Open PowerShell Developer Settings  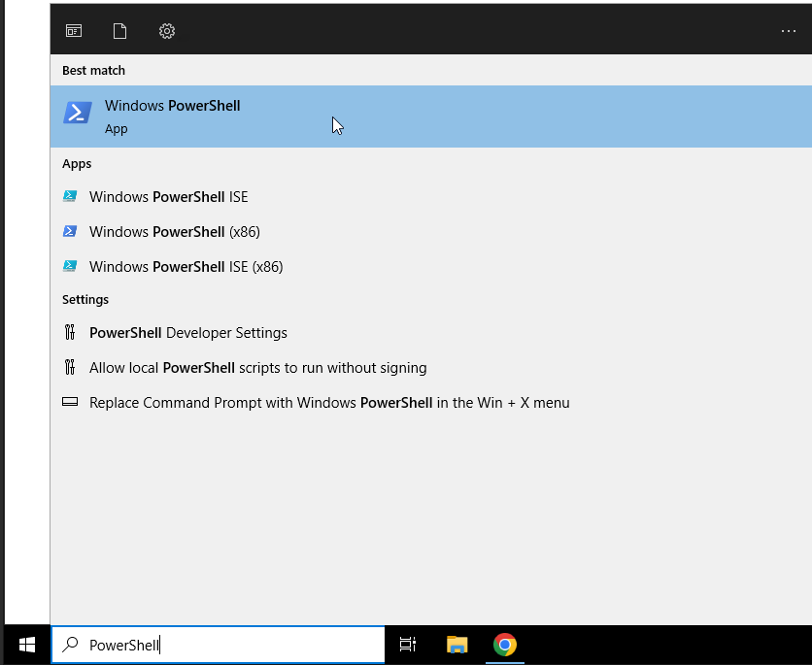187,333
